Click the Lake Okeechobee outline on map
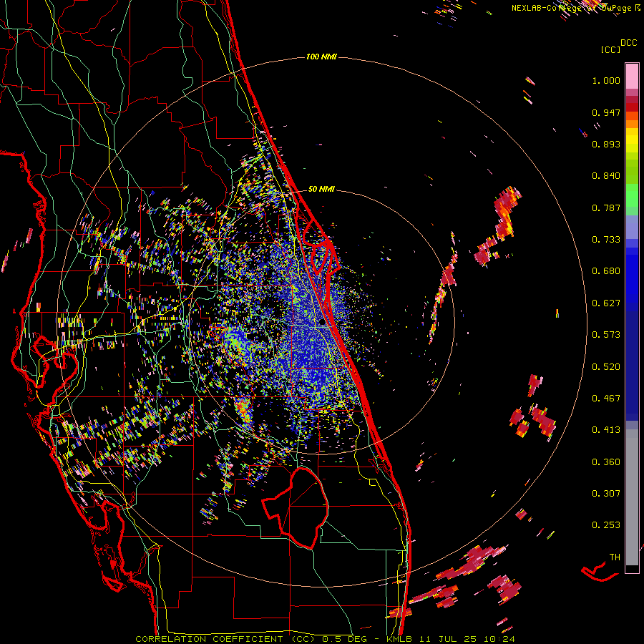This screenshot has height=644, width=644. click(296, 508)
